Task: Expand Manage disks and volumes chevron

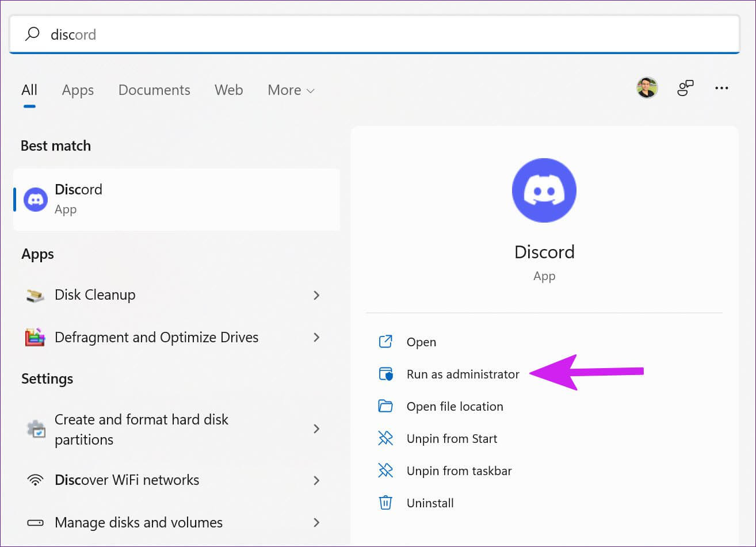Action: tap(316, 523)
